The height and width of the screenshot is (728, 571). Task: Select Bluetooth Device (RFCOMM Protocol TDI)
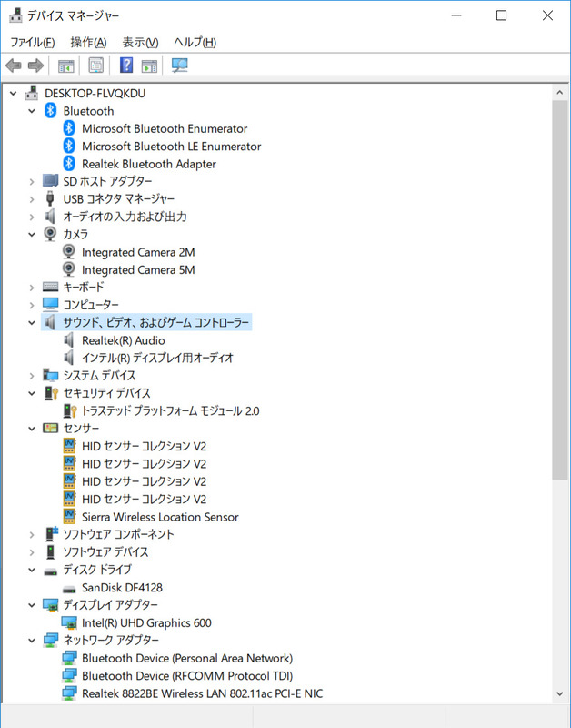(x=187, y=675)
